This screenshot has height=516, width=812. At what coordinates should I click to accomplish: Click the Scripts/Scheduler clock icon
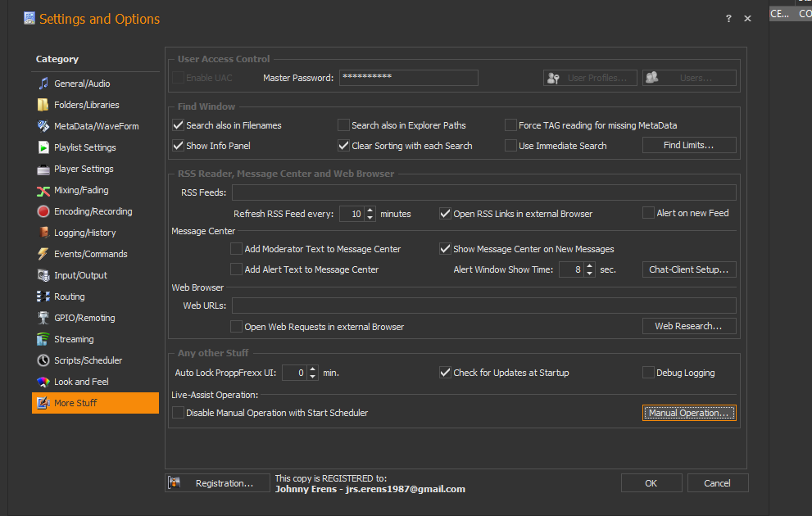coord(43,360)
